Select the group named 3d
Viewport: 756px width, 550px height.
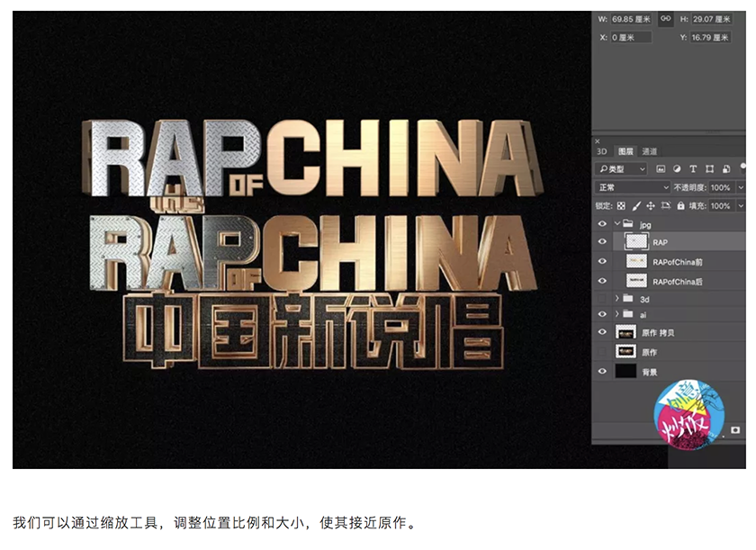(644, 300)
